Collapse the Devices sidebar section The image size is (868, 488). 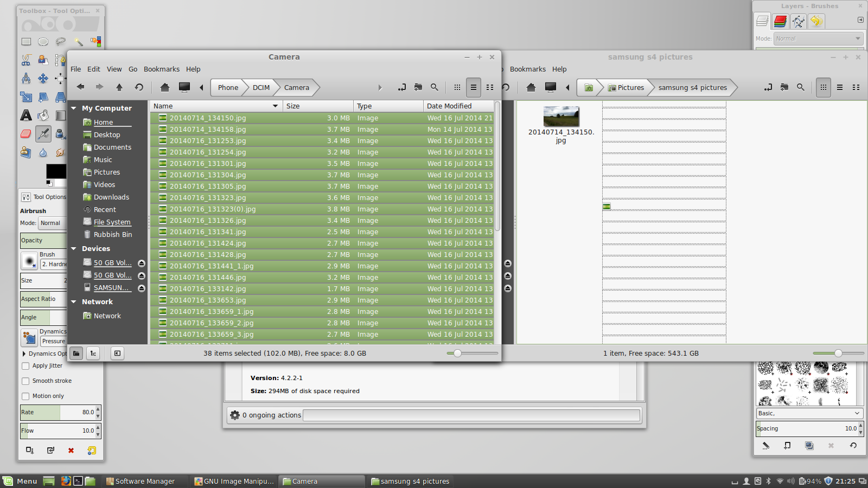74,248
